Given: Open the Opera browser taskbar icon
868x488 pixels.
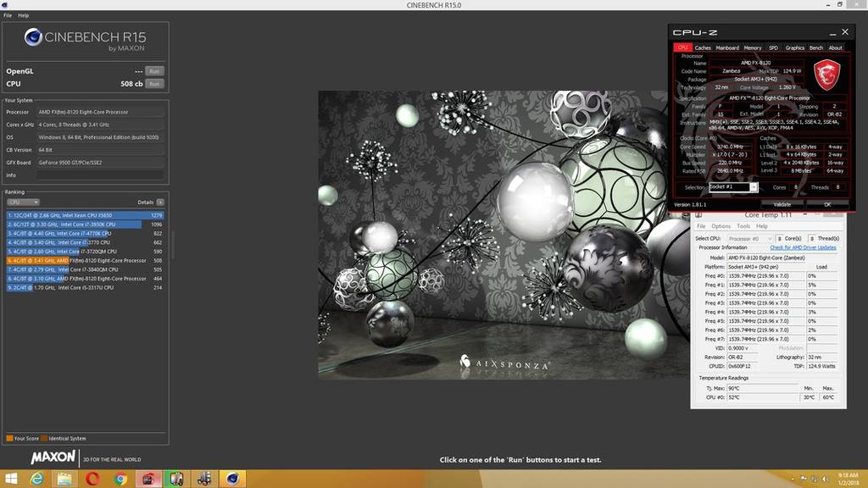Looking at the screenshot, I should tap(92, 479).
